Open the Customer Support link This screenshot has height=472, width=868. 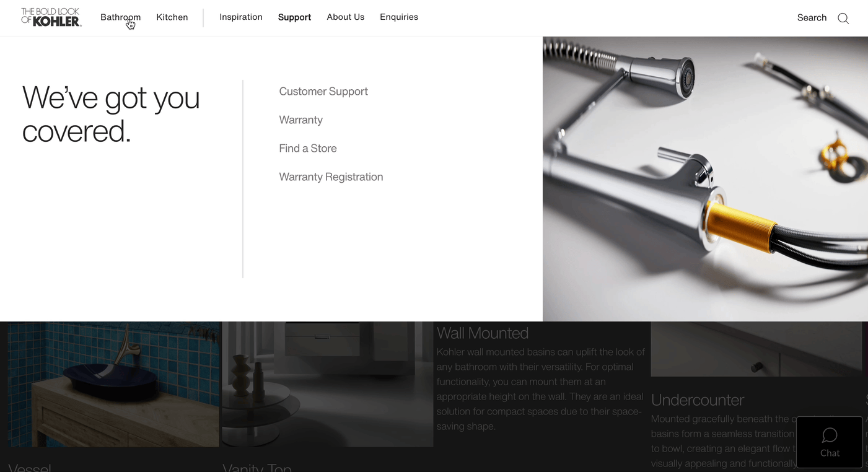[323, 92]
